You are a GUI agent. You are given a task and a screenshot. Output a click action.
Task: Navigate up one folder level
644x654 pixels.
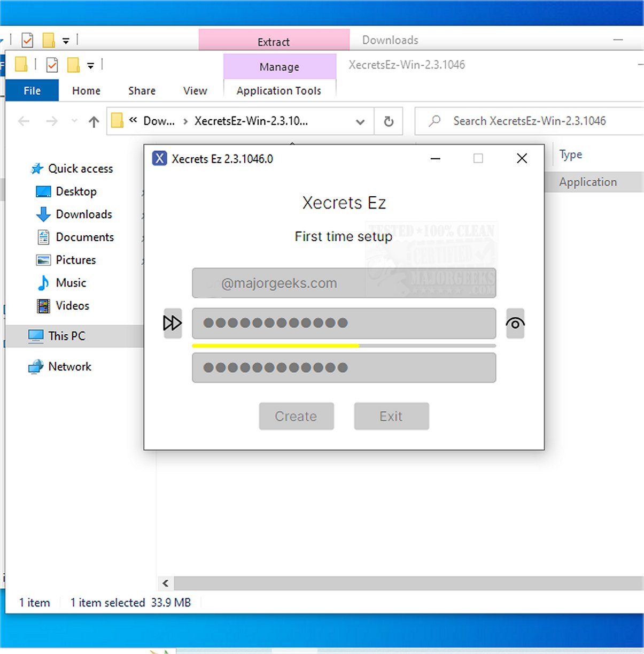94,121
